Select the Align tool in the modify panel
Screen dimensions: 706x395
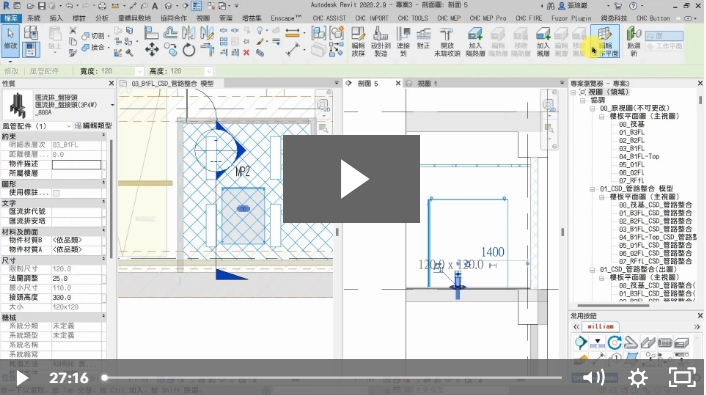click(151, 33)
